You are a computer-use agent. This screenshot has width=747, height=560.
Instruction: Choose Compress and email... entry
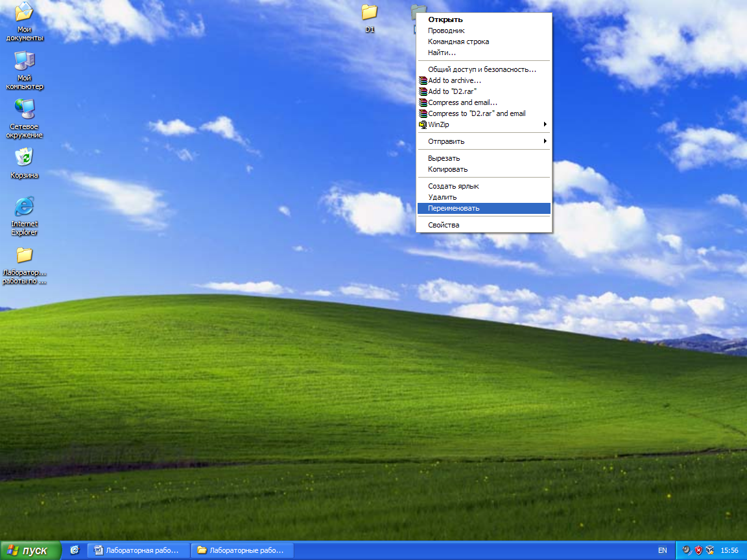click(x=484, y=102)
